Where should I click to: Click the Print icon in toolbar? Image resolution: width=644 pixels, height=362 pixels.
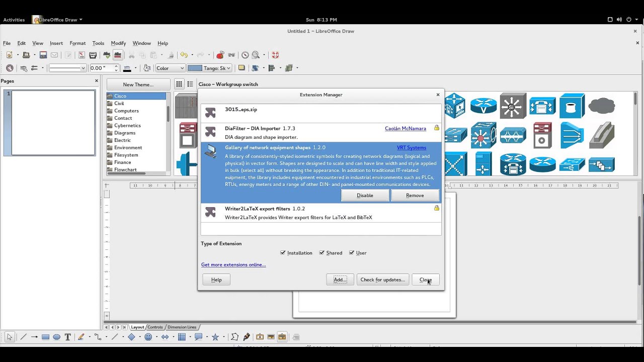point(93,55)
